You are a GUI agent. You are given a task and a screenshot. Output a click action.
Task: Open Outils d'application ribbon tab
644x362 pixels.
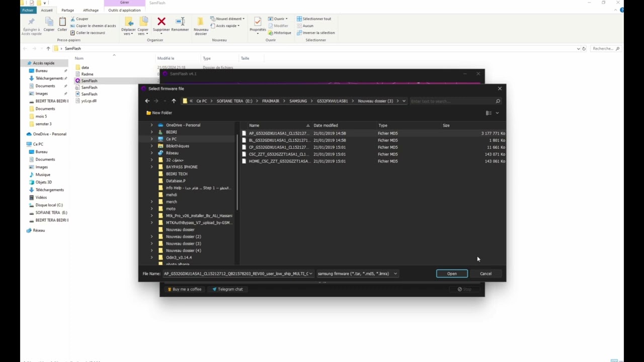click(x=124, y=10)
